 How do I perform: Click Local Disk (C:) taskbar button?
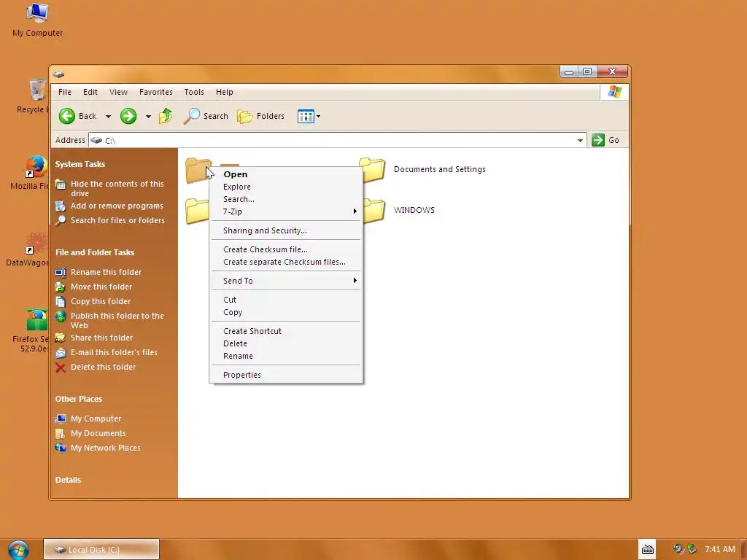tap(101, 550)
